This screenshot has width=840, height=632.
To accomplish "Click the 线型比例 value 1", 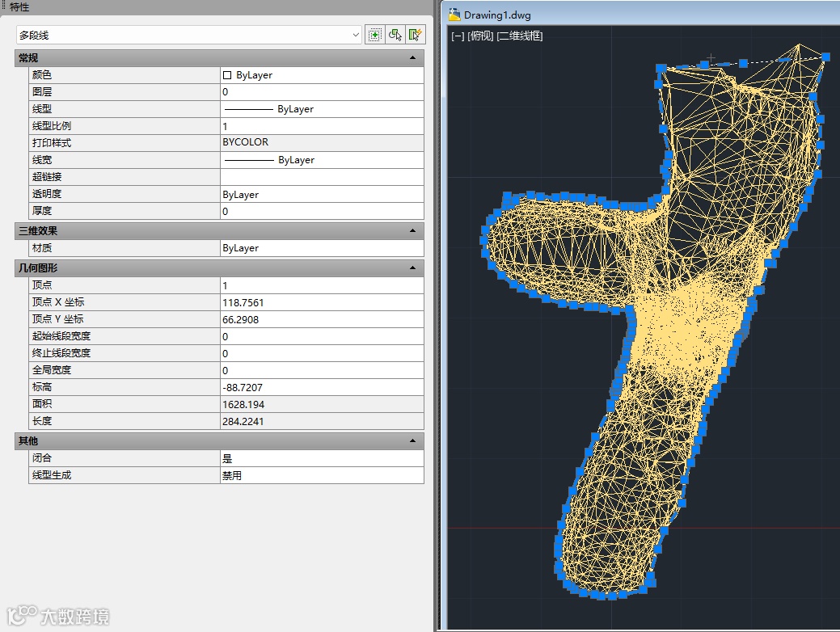I will pyautogui.click(x=322, y=126).
